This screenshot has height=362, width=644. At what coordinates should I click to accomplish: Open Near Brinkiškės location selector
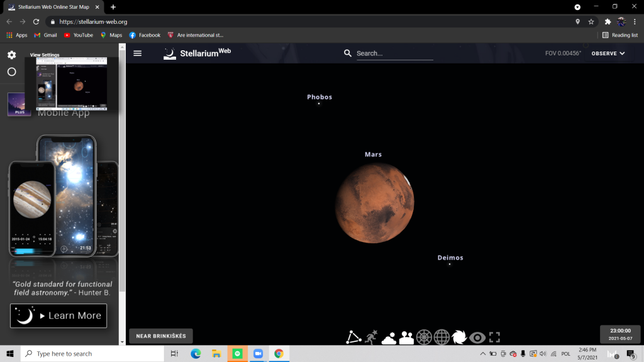point(161,336)
